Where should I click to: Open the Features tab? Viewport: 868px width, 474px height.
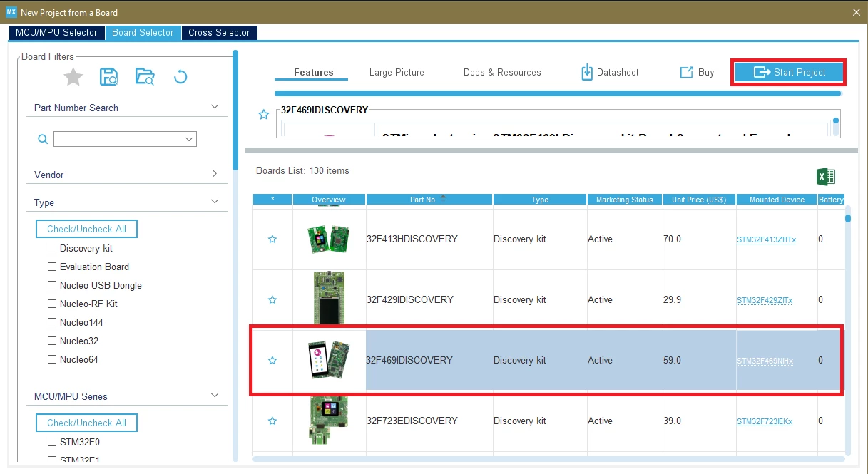pyautogui.click(x=313, y=72)
